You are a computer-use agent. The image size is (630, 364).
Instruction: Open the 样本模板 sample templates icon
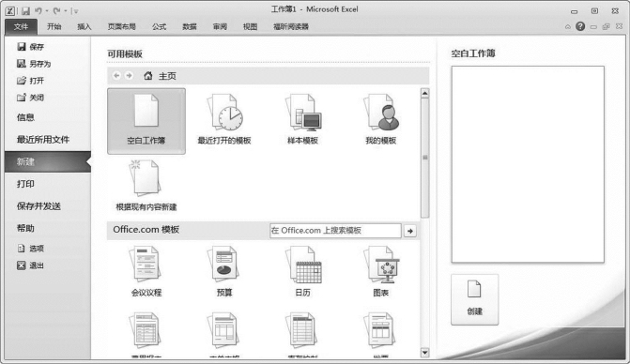(302, 119)
